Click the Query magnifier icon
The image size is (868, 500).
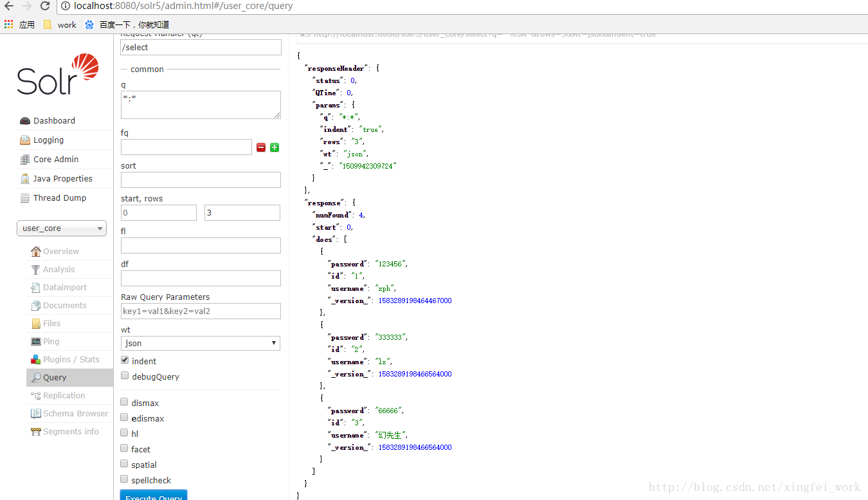click(36, 378)
